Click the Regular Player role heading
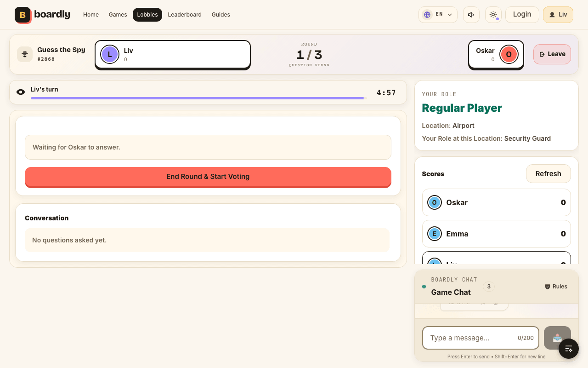This screenshot has width=588, height=368. [462, 108]
